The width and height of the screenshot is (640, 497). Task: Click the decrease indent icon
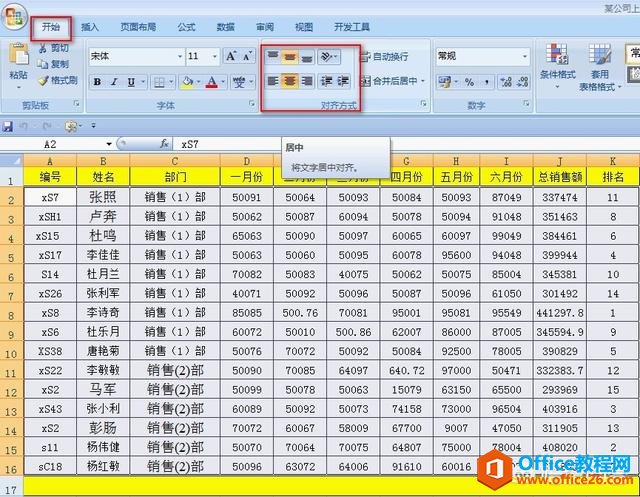click(x=326, y=81)
